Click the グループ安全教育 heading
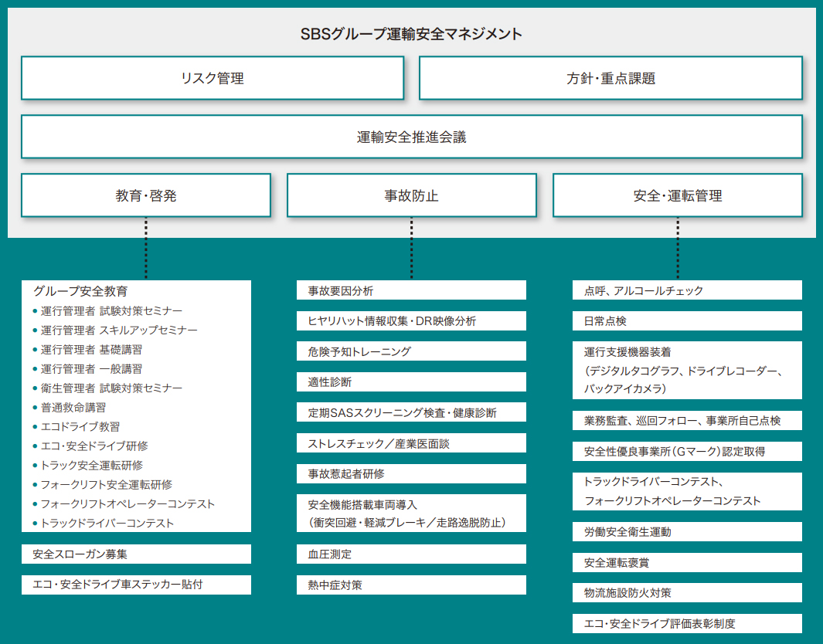823x644 pixels. (x=80, y=291)
